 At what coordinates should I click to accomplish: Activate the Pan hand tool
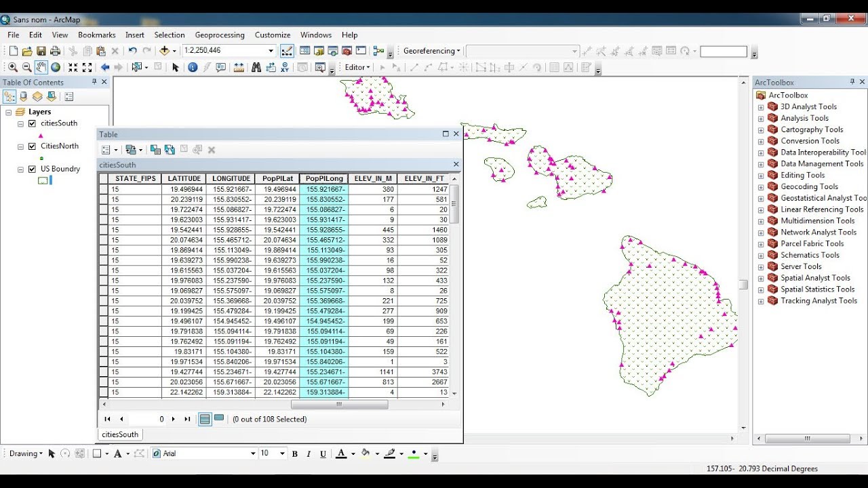[41, 67]
